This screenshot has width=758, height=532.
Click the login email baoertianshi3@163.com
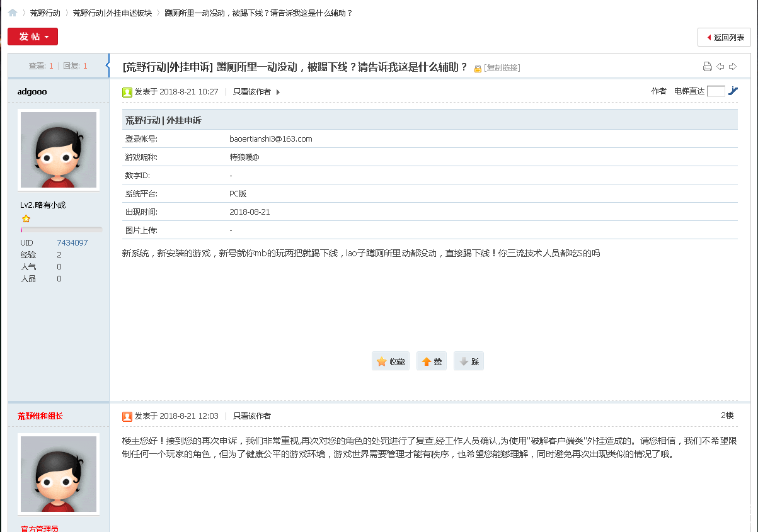point(271,139)
